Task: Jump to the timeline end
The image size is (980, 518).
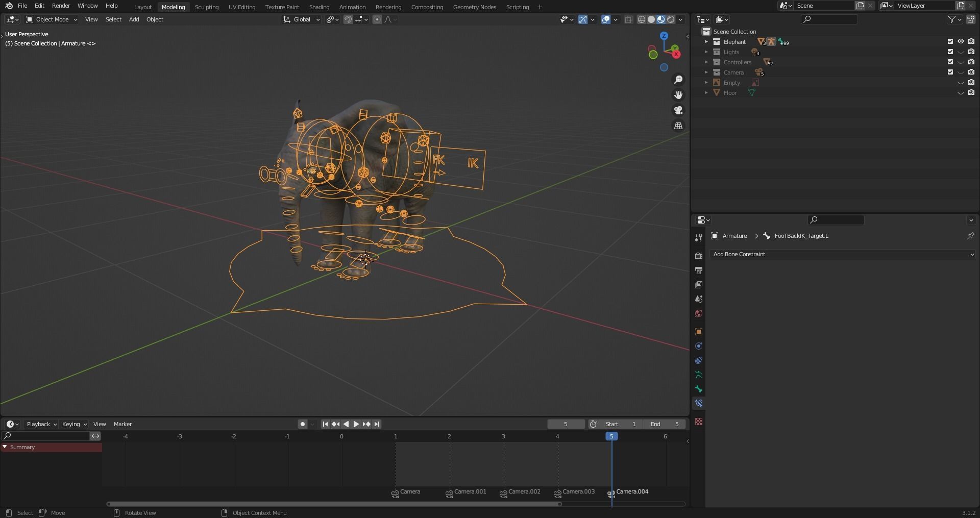Action: (377, 424)
